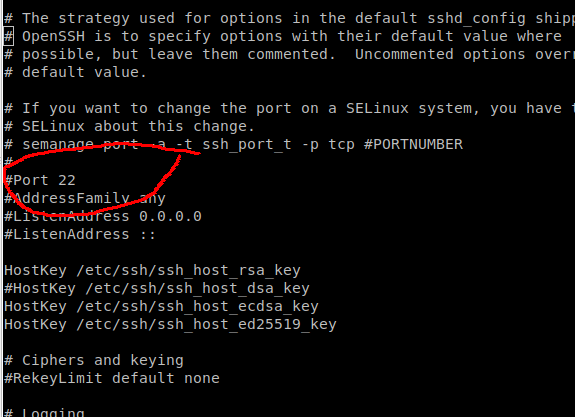Click the word 'OpenSSH' in the comment

pyautogui.click(x=54, y=36)
